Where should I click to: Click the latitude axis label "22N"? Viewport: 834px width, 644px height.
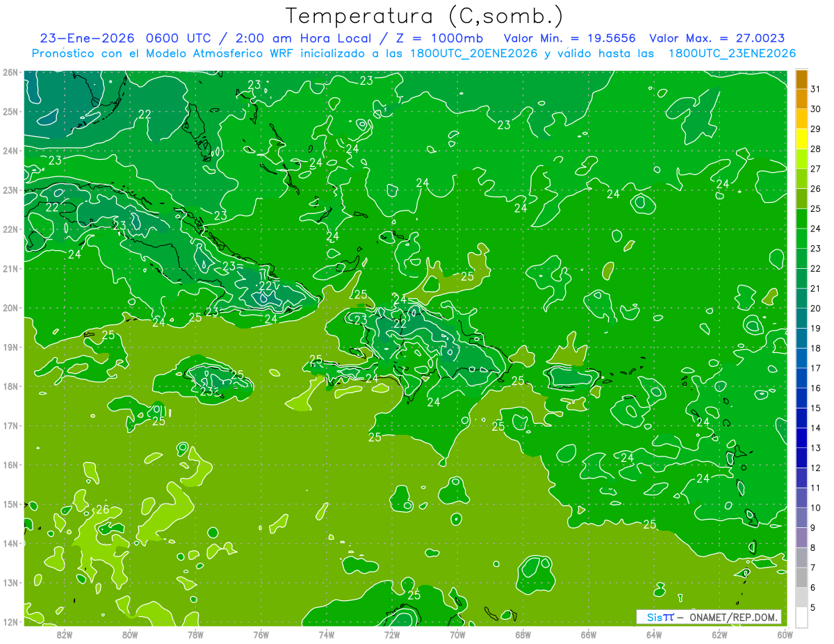10,229
